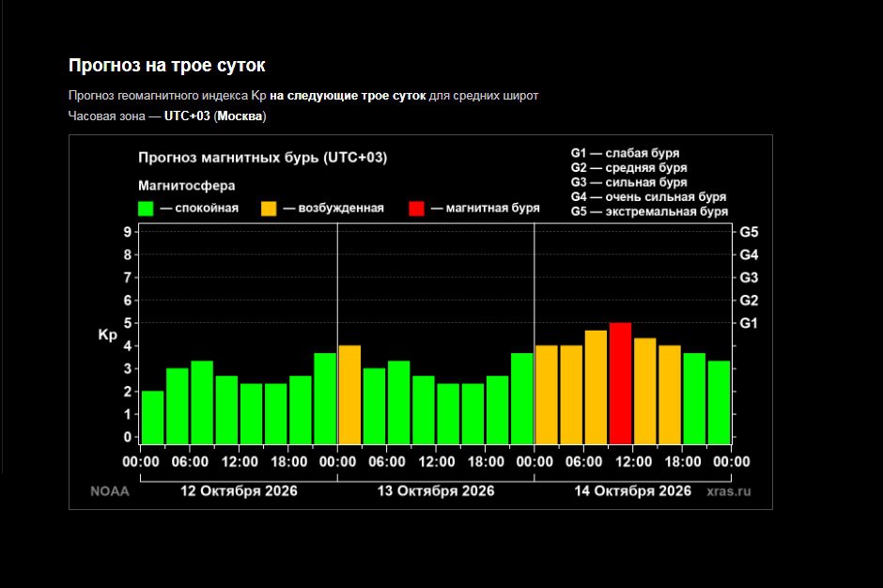Click legend line 'G4 — очень сильная буря'
883x588 pixels.
648,197
